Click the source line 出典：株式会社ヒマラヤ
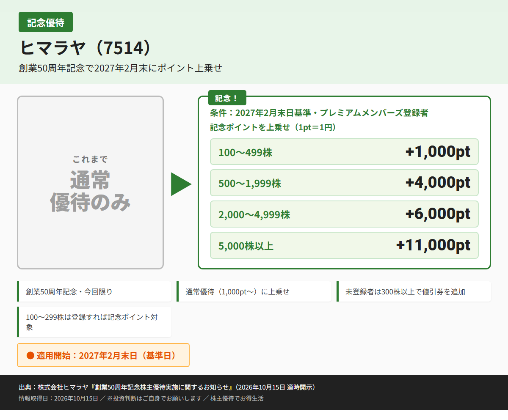Screen dimensions: 508x420 point(168,387)
